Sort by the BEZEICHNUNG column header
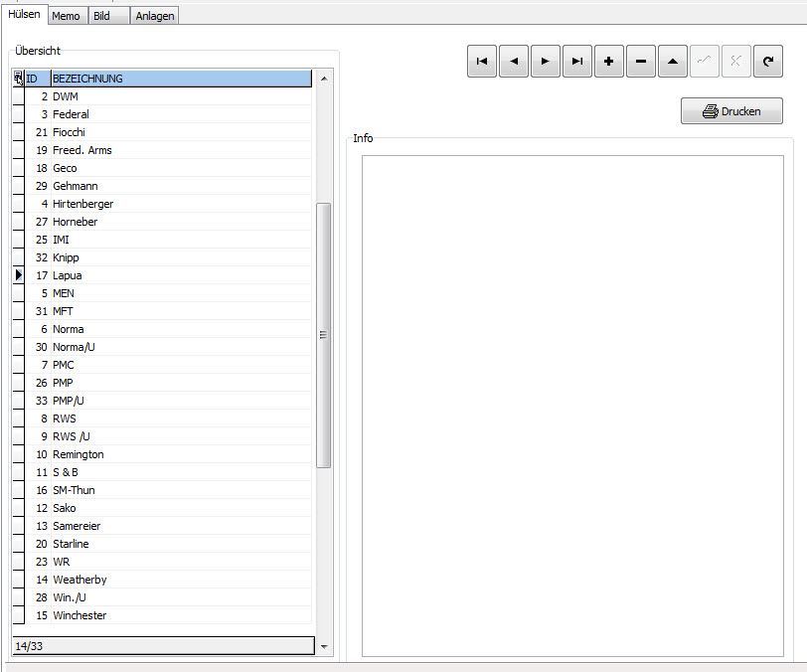The width and height of the screenshot is (807, 672). click(x=181, y=79)
